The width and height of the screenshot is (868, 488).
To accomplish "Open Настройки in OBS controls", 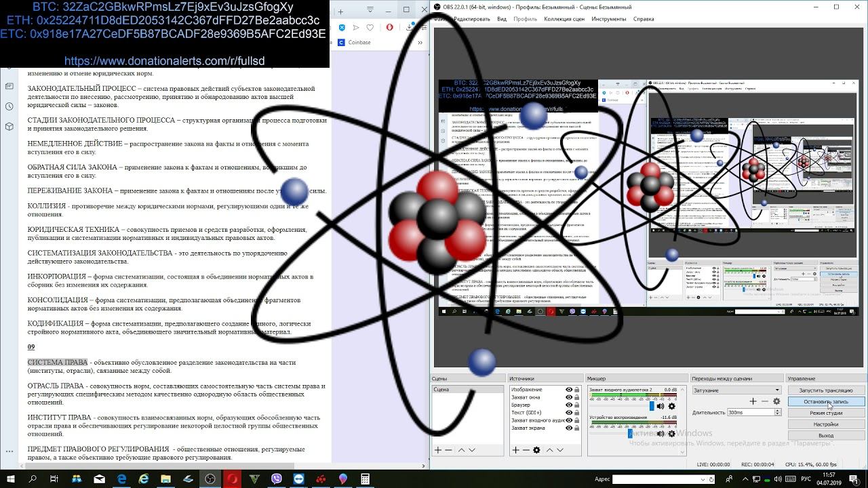I will tap(826, 424).
